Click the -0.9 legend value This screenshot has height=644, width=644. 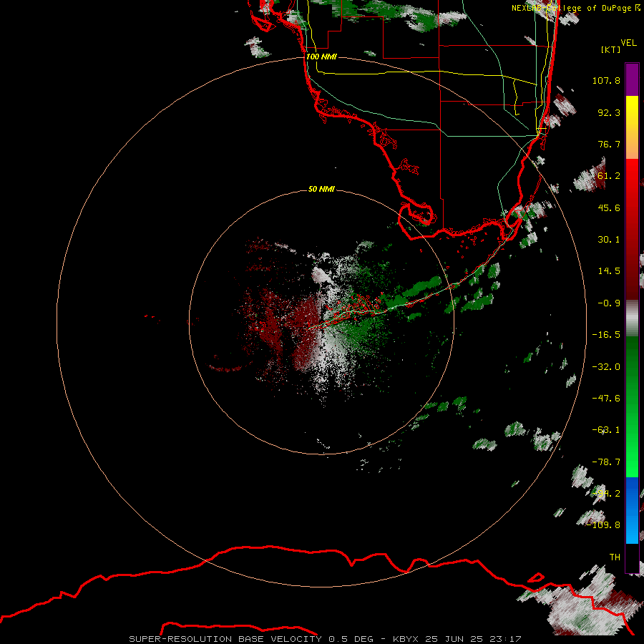point(609,303)
